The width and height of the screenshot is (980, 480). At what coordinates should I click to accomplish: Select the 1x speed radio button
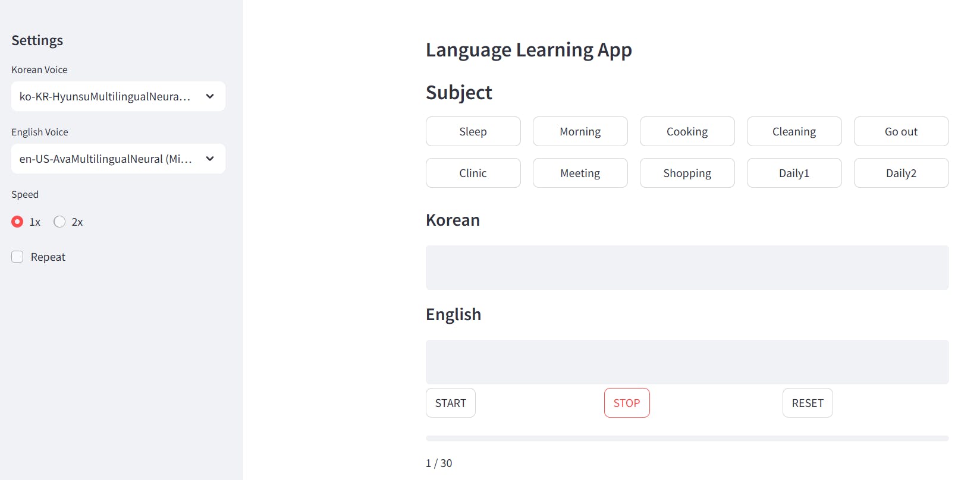coord(17,222)
